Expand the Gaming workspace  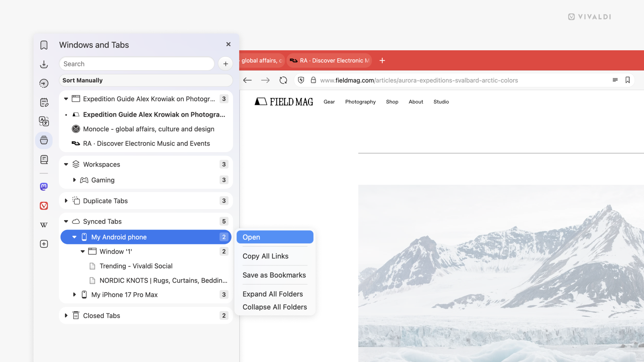coord(74,180)
